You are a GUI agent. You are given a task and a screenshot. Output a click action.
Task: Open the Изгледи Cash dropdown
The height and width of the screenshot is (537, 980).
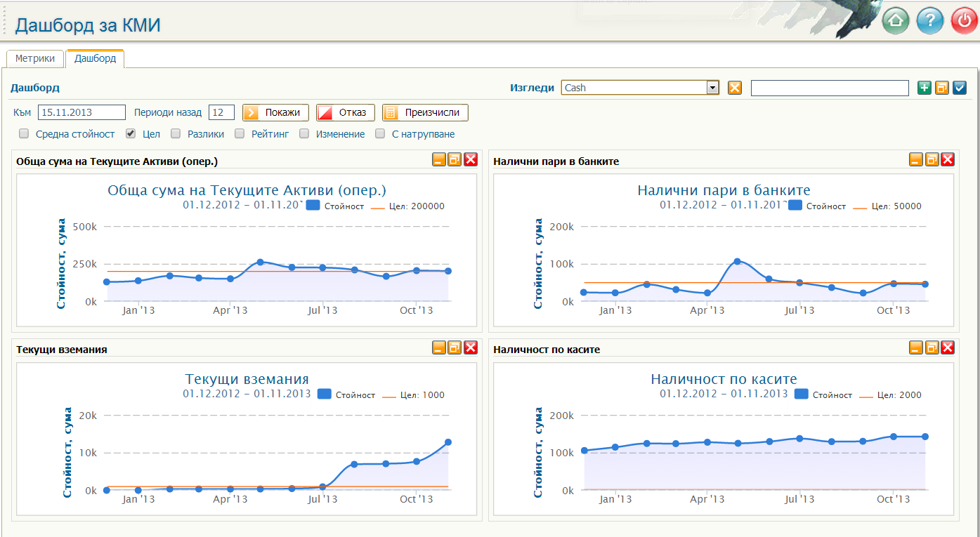[x=641, y=88]
